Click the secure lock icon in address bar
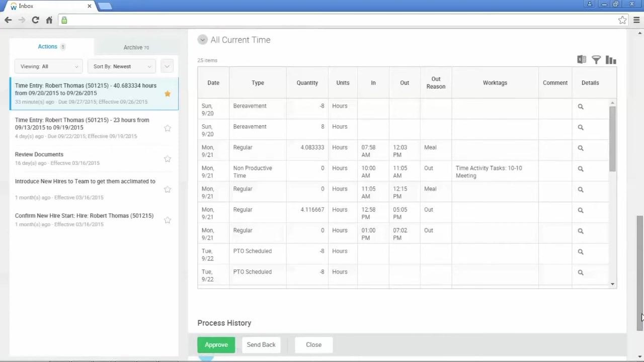 (64, 20)
